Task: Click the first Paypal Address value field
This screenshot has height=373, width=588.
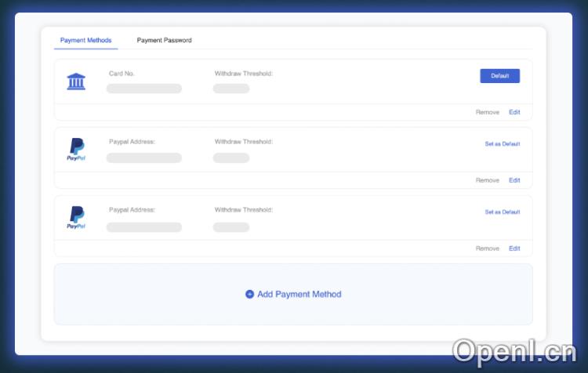Action: tap(144, 158)
